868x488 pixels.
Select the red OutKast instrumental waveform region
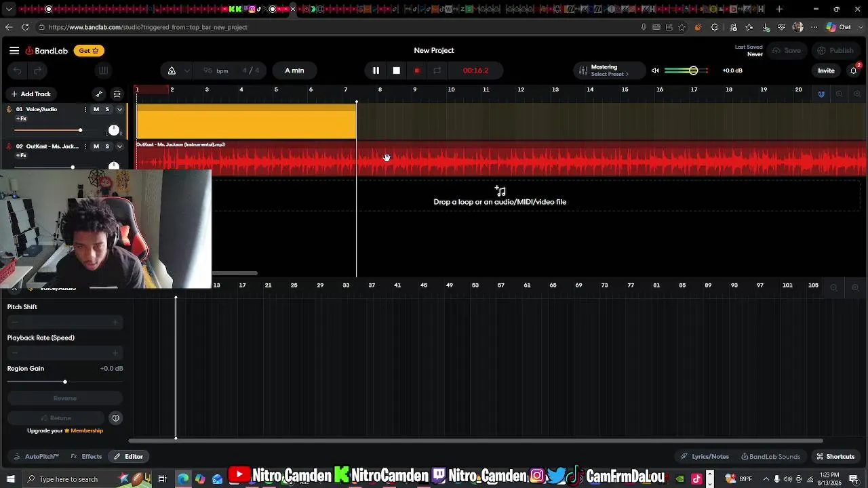pyautogui.click(x=501, y=159)
